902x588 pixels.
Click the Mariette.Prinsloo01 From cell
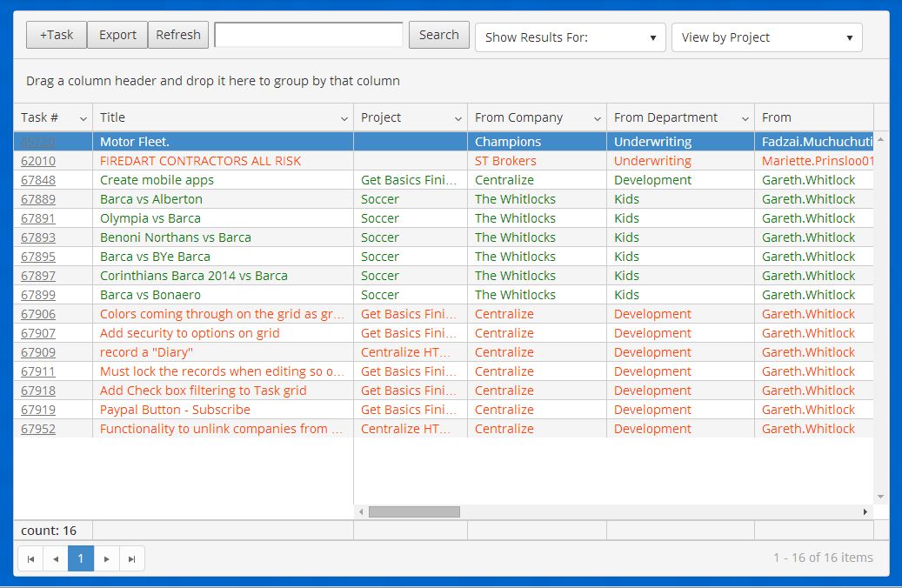click(814, 161)
